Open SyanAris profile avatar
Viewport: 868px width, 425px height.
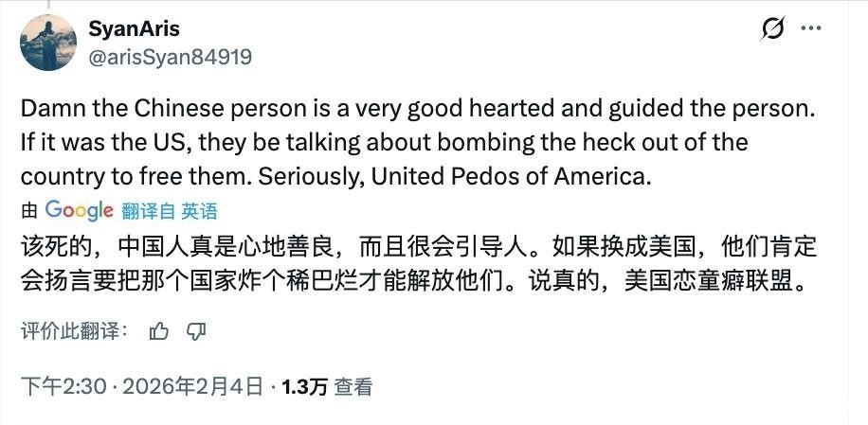(48, 43)
